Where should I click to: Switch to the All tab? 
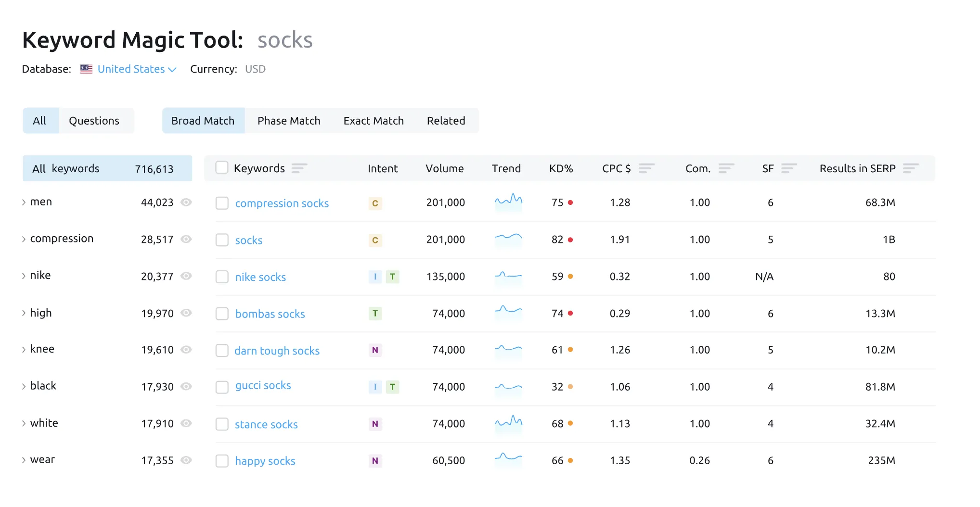[40, 121]
